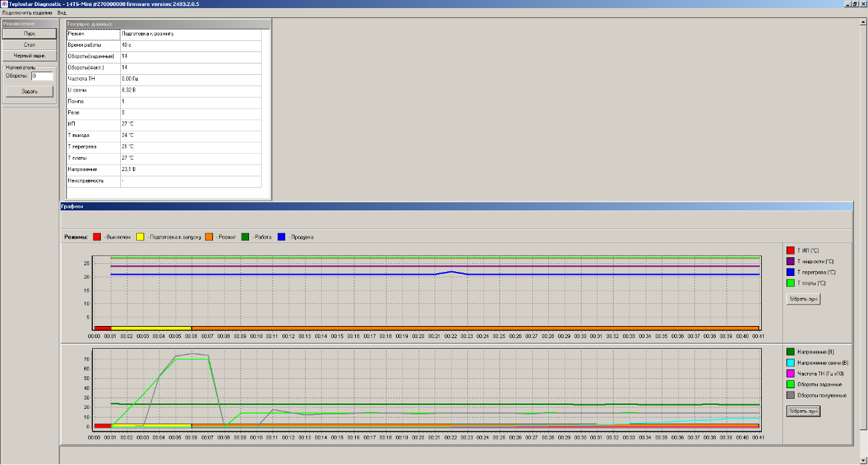Screen dimensions: 868x465
Task: Minimize the Teplostar Diagnostic window
Action: (848, 4)
